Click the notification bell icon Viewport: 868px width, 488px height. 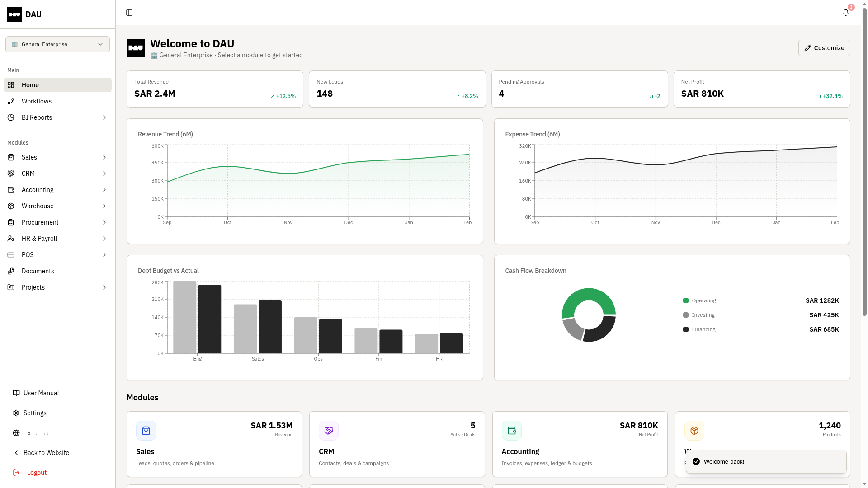click(x=846, y=13)
